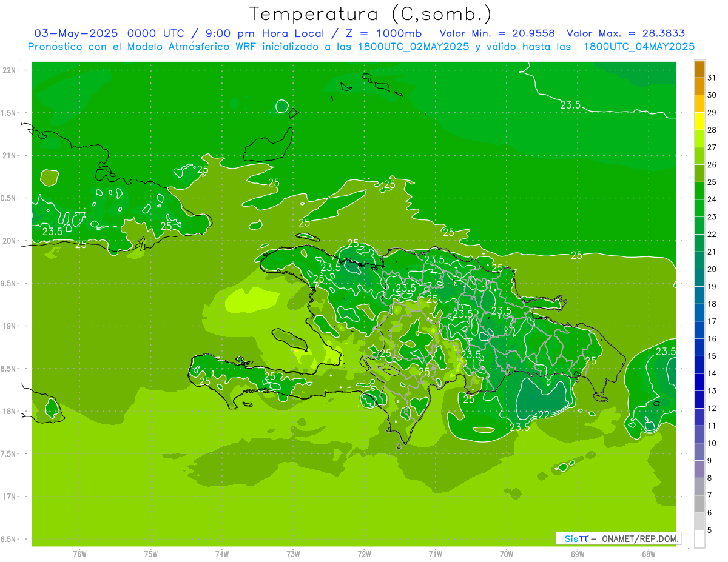
Task: Click '1800UTC_04MAY2025' valid-until time text
Action: click(x=639, y=47)
